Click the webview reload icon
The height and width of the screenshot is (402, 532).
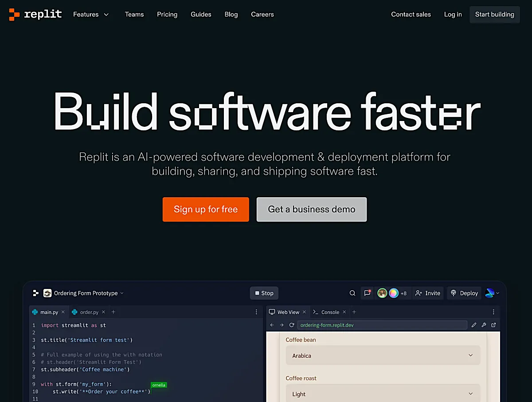click(x=292, y=325)
